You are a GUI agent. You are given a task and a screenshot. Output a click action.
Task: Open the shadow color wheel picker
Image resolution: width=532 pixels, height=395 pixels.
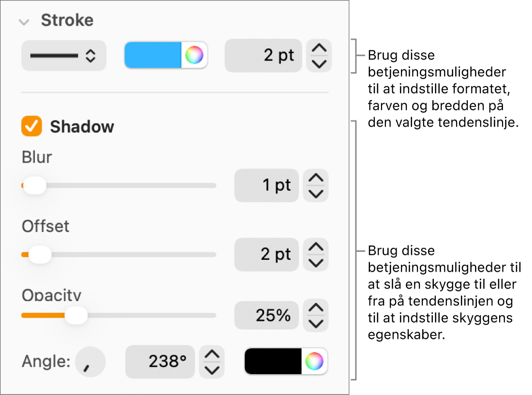pyautogui.click(x=314, y=361)
